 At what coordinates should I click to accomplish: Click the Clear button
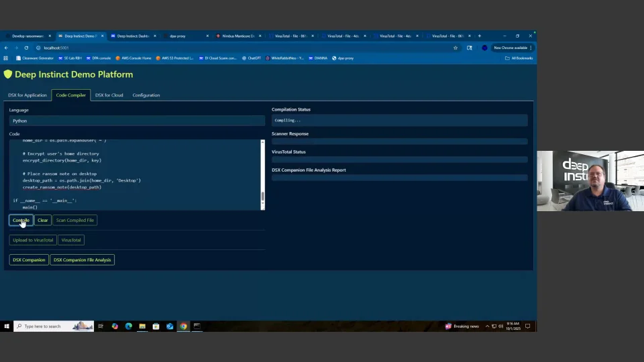(43, 221)
